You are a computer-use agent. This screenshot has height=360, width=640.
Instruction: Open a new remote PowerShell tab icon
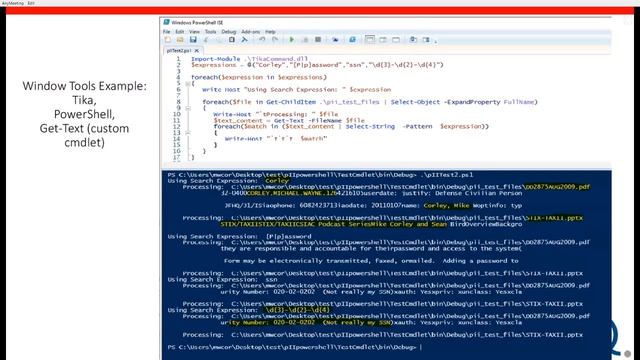(x=335, y=40)
